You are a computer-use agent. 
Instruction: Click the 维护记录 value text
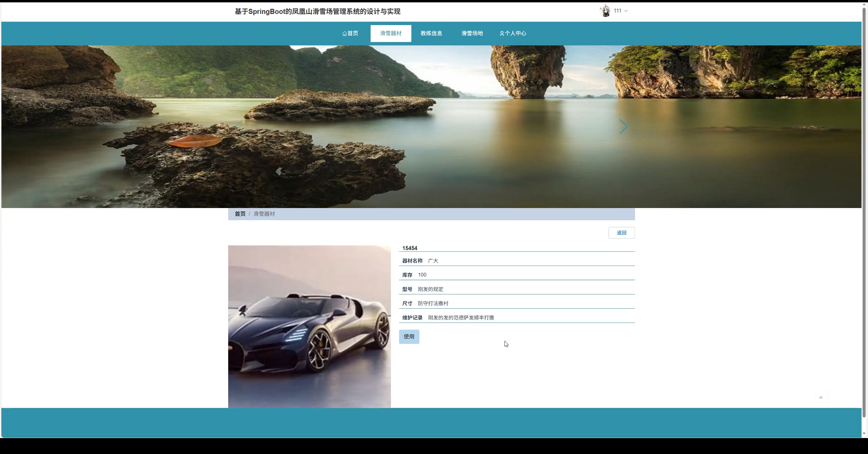pos(461,317)
